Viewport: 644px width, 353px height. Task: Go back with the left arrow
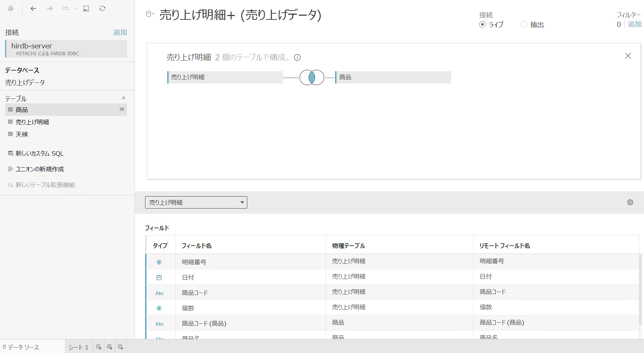pyautogui.click(x=33, y=9)
